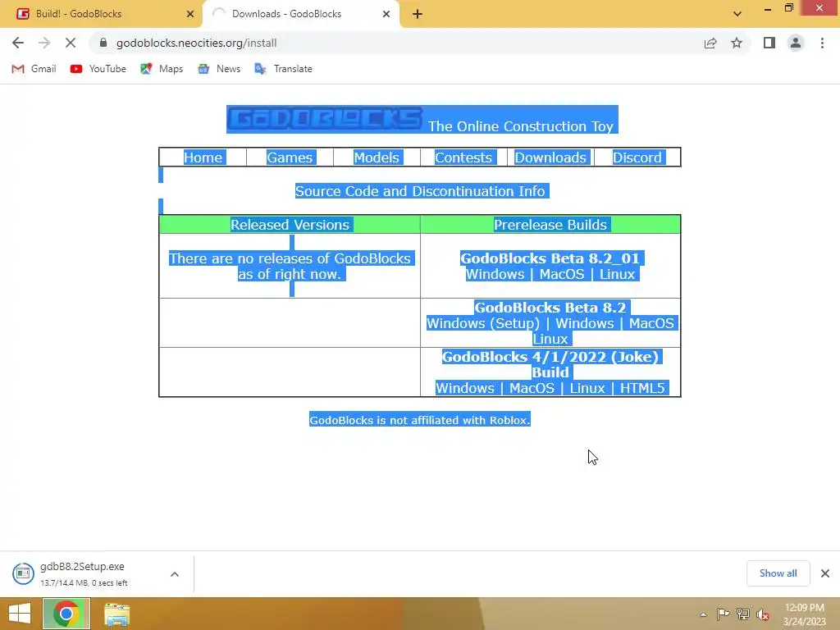Download Joke Build for Windows
This screenshot has height=630, width=840.
pyautogui.click(x=464, y=388)
